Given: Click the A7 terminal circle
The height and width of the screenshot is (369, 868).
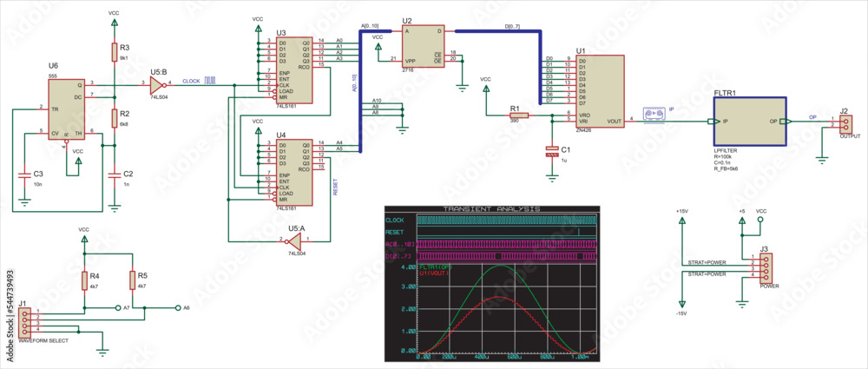Looking at the screenshot, I should (117, 307).
